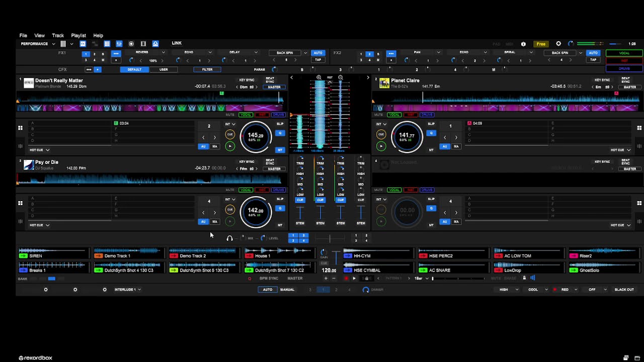644x362 pixels.
Task: Toggle INST stem on deck 3
Action: (262, 190)
